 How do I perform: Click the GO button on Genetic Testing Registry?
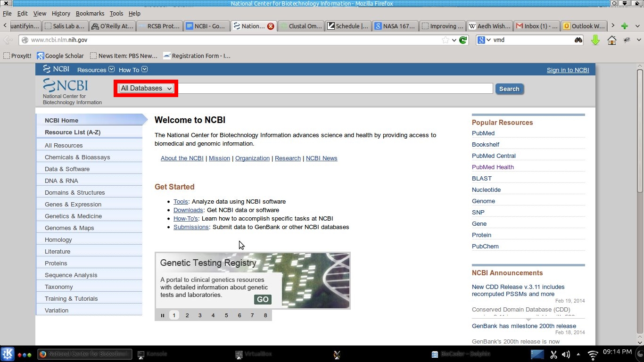(x=263, y=299)
